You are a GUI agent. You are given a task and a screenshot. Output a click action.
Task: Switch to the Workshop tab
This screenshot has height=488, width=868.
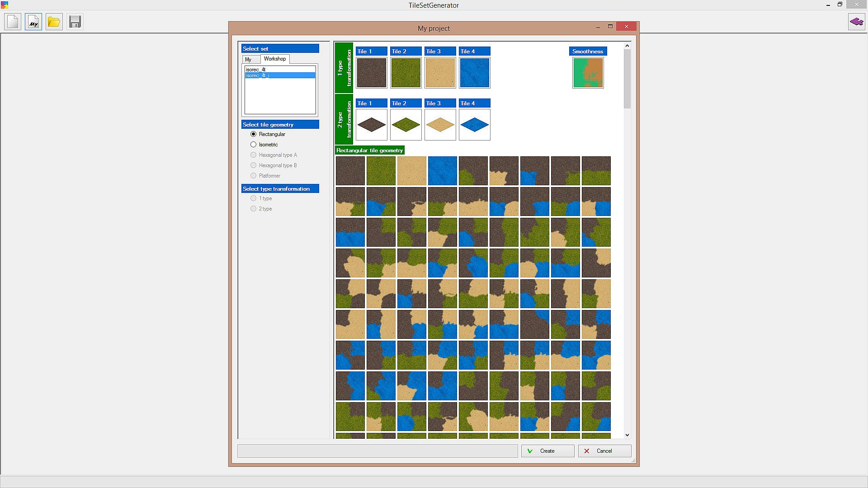(x=275, y=59)
